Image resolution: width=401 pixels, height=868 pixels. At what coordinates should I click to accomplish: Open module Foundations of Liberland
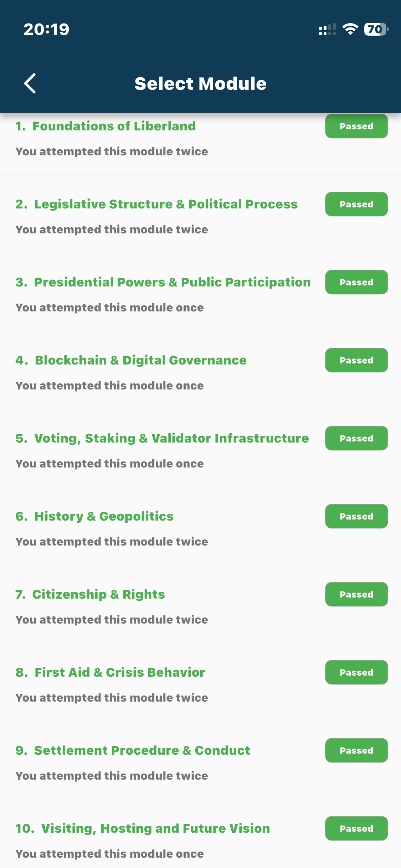[114, 126]
